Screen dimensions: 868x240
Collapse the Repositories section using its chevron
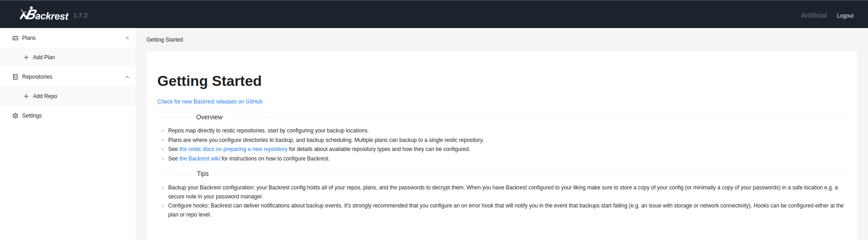point(127,77)
